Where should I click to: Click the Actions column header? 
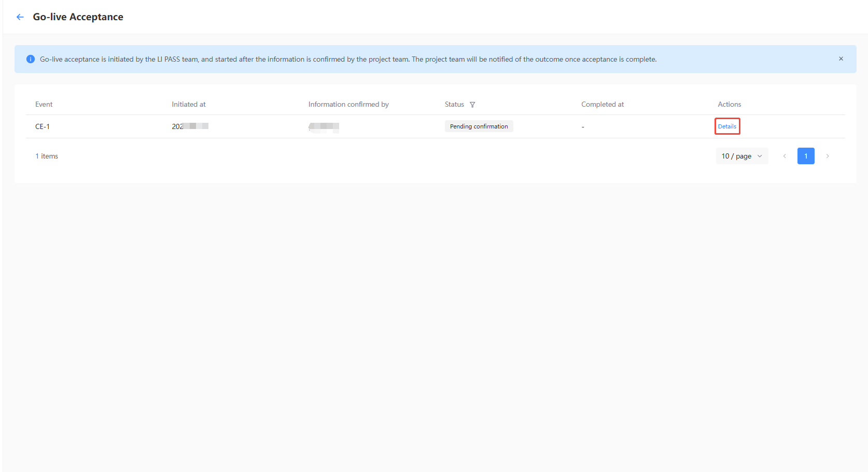729,104
